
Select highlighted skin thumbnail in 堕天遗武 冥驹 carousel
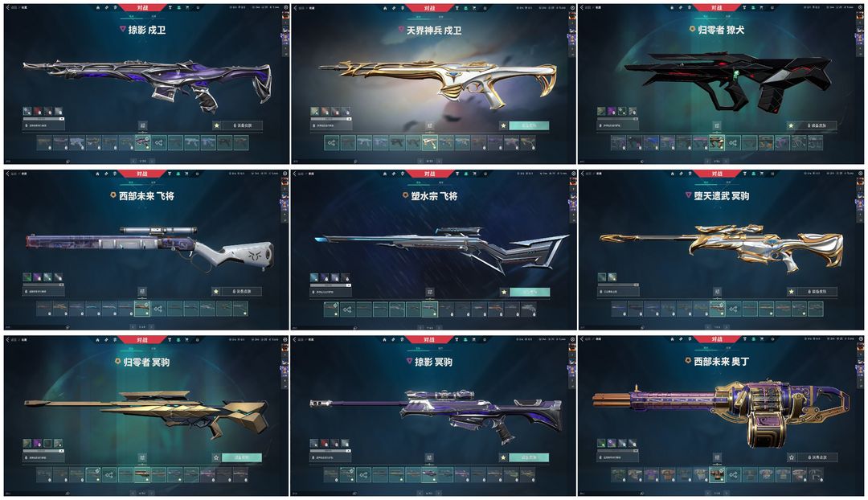pyautogui.click(x=718, y=309)
